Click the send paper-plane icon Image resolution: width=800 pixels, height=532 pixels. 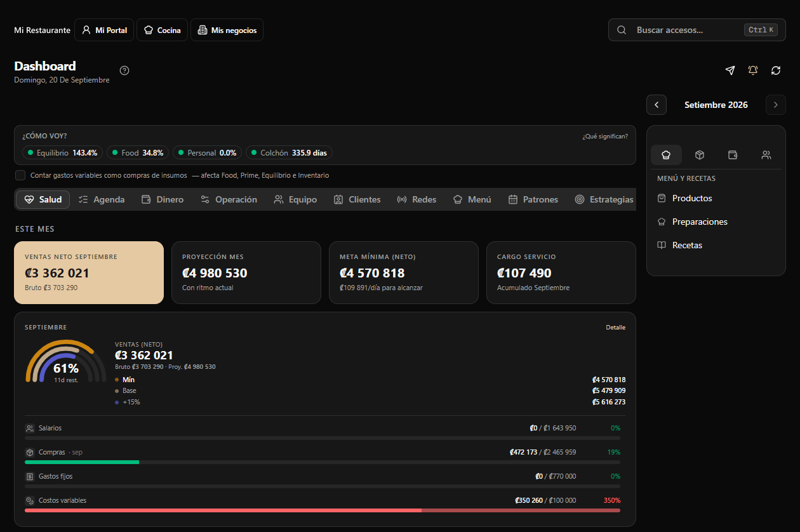(x=730, y=70)
